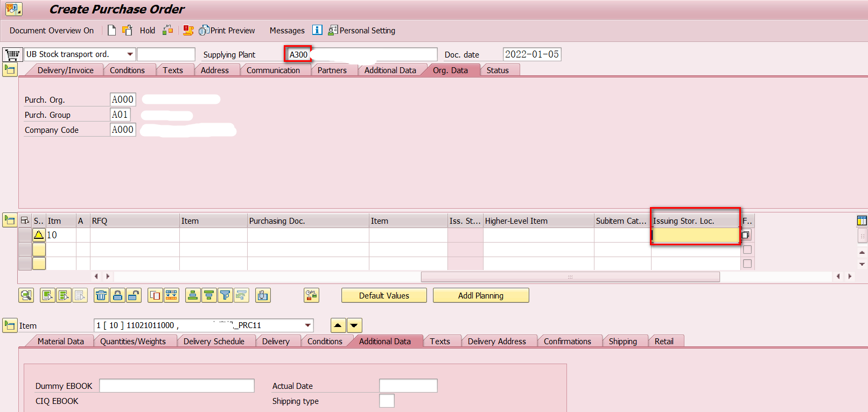Image resolution: width=868 pixels, height=412 pixels.
Task: Click the Create new document icon
Action: point(111,30)
